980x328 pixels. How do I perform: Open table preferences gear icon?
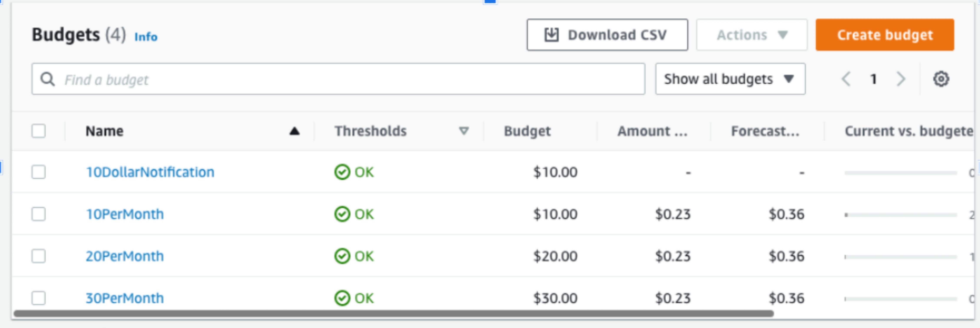tap(941, 79)
